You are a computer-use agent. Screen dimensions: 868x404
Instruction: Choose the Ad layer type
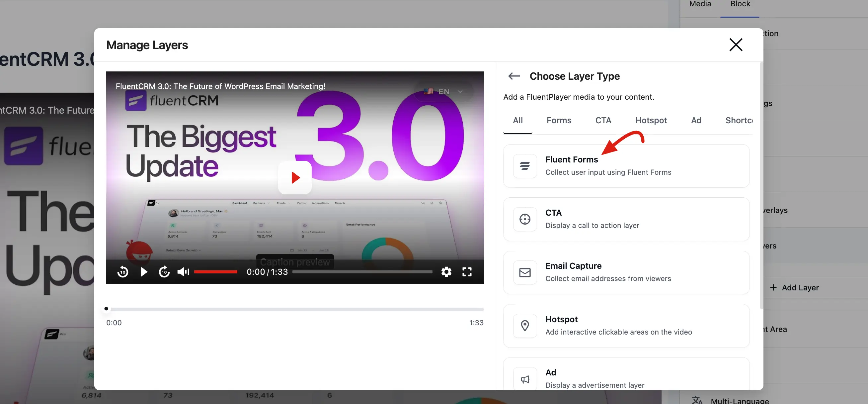(626, 374)
